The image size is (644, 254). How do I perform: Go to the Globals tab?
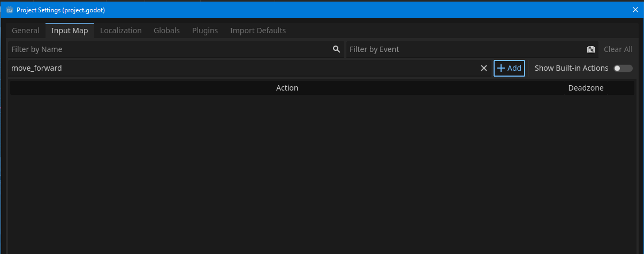point(166,31)
